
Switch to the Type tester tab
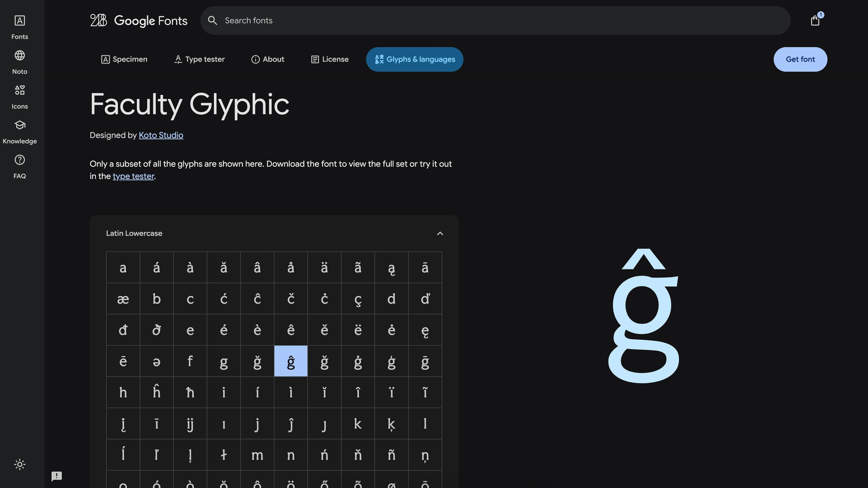tap(199, 59)
